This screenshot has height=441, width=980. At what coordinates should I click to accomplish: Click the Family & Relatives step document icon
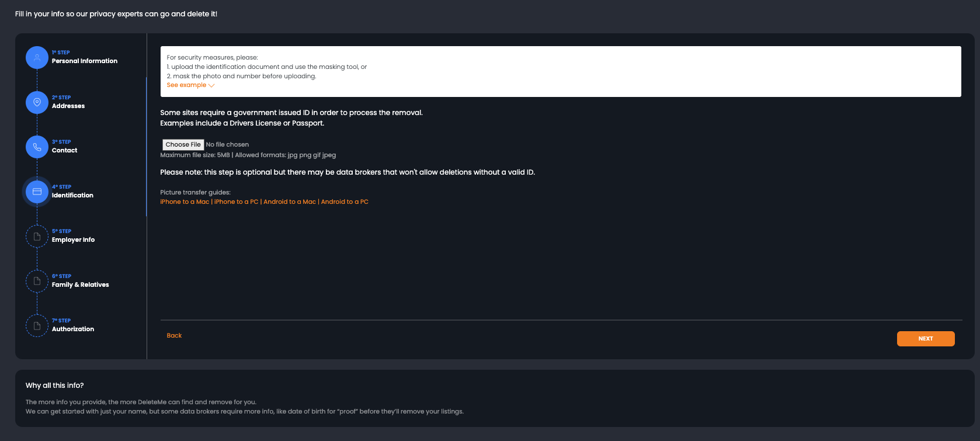(37, 281)
